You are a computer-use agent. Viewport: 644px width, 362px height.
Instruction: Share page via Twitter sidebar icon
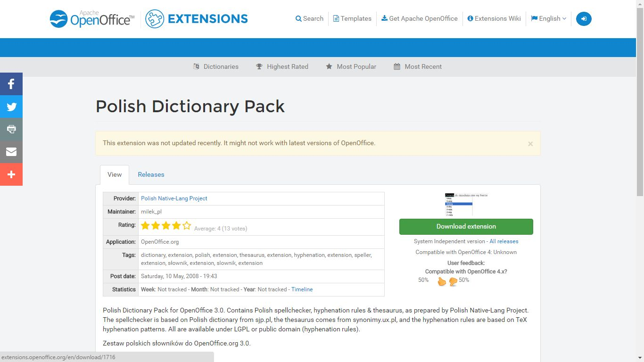point(11,107)
